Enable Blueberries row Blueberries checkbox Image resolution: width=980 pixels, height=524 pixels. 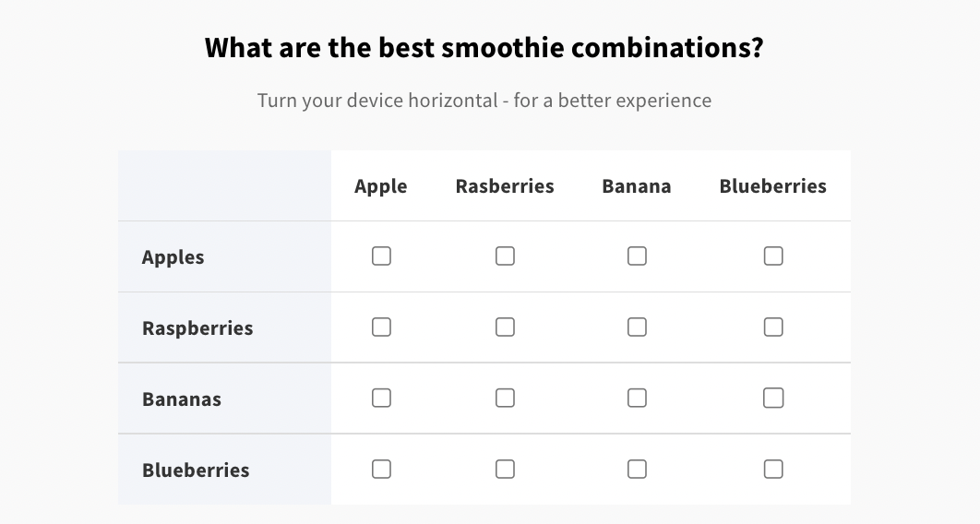(x=773, y=469)
